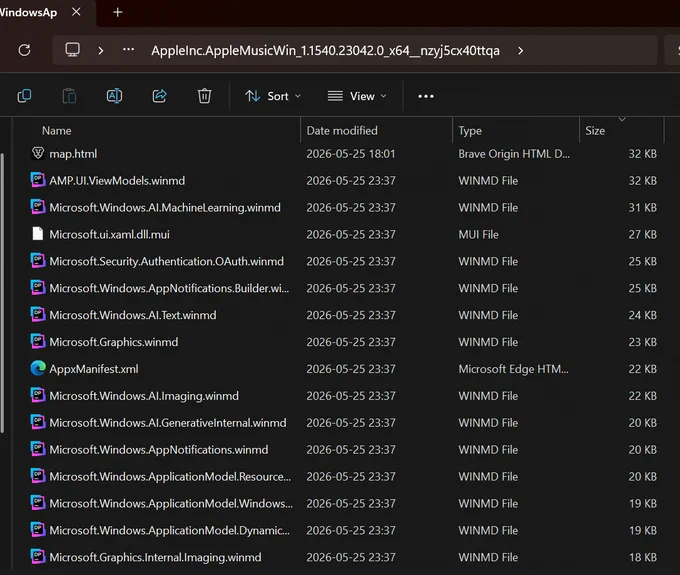
Task: Open the See more toolbar menu
Action: point(426,96)
